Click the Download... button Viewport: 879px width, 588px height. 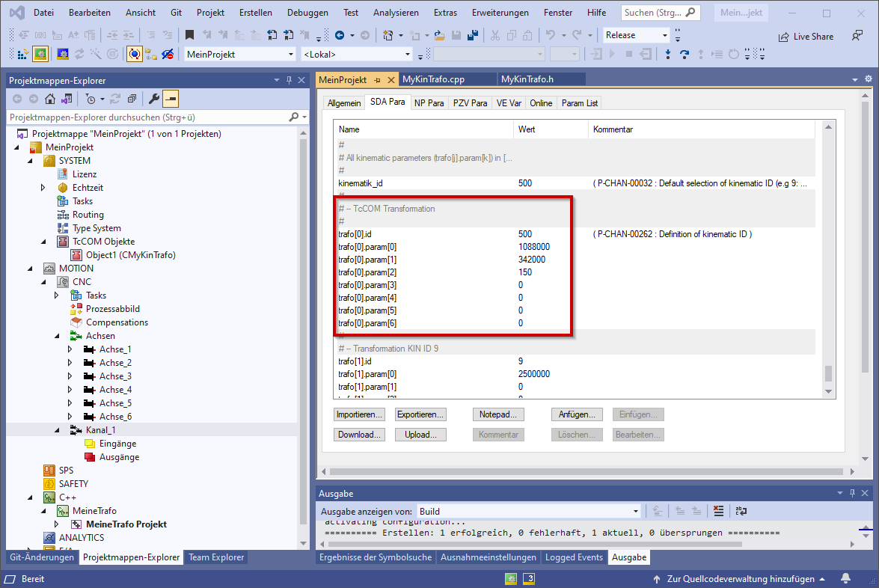pyautogui.click(x=359, y=435)
